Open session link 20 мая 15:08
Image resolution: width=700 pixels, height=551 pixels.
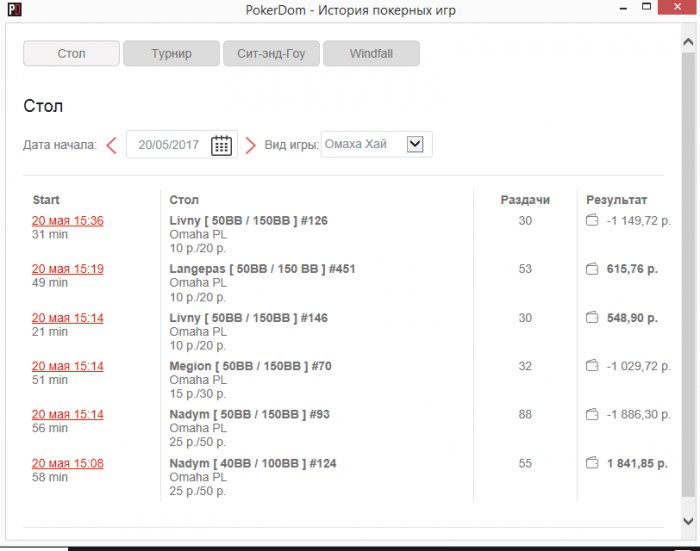point(67,463)
